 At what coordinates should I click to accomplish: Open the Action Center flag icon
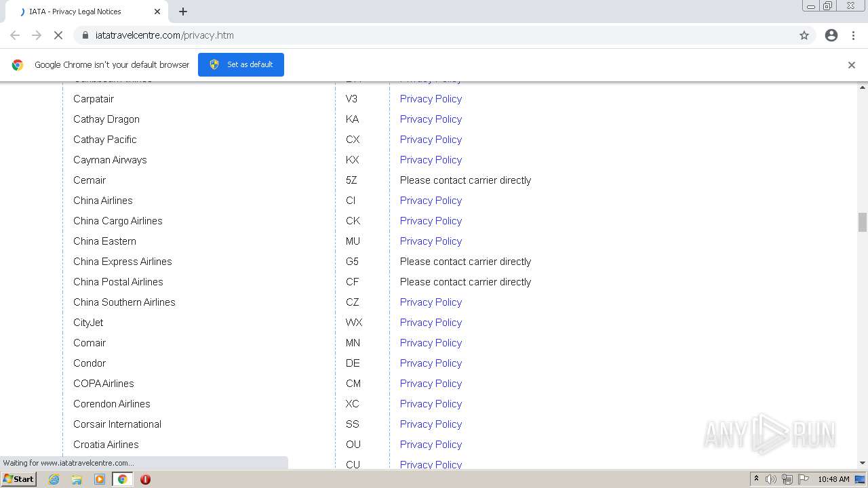tap(804, 479)
